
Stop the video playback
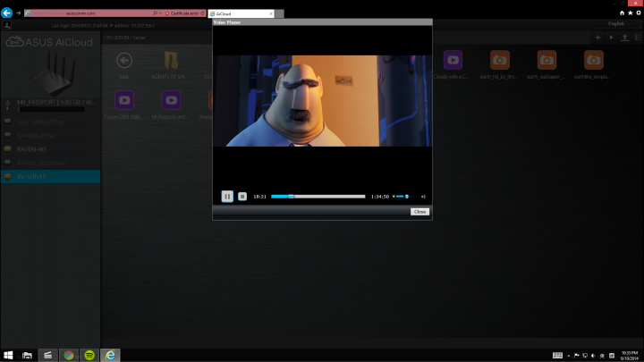point(242,197)
